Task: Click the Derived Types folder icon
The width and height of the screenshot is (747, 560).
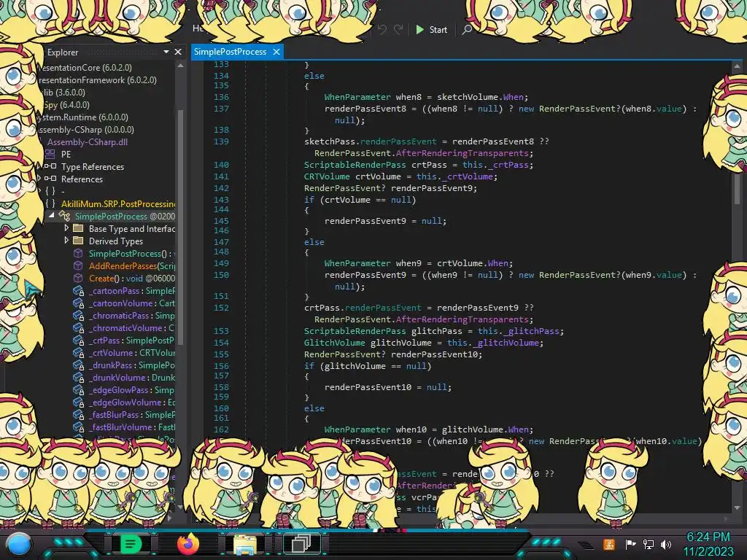Action: [x=78, y=241]
